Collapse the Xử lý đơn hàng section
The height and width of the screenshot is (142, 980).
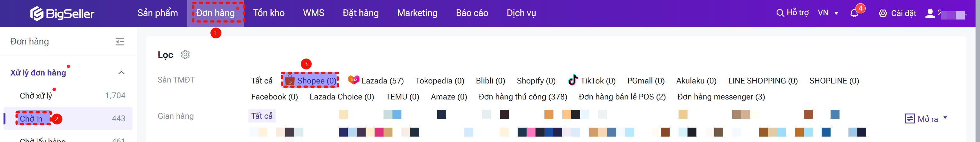click(121, 73)
